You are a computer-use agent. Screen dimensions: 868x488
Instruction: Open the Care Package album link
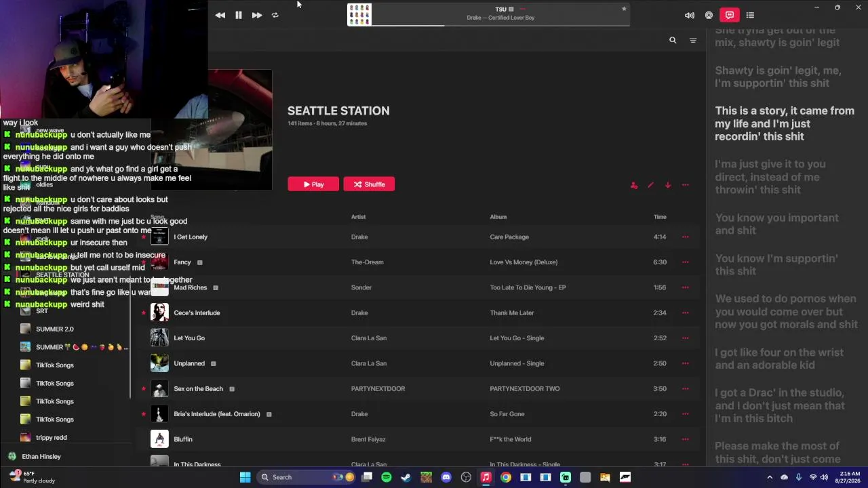click(x=509, y=237)
